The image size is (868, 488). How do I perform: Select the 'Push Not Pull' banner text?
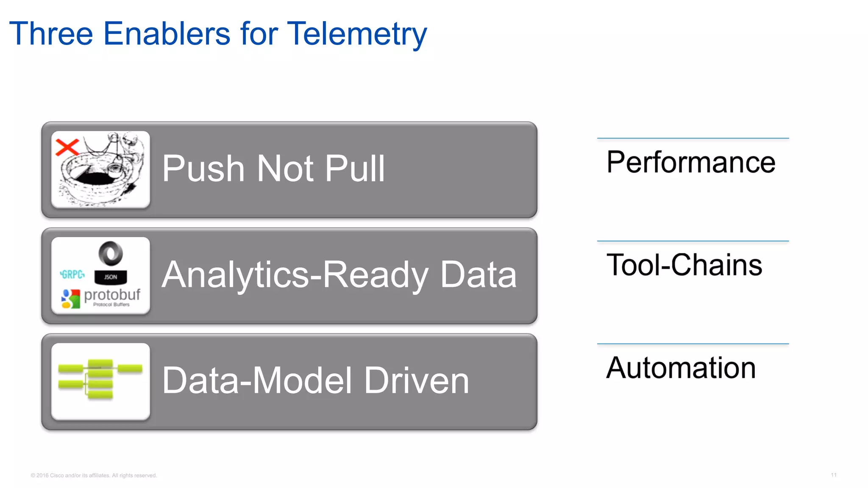tap(273, 169)
